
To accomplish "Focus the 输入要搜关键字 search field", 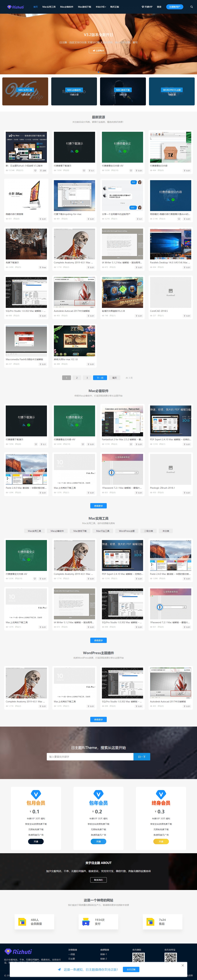I will tap(90, 757).
